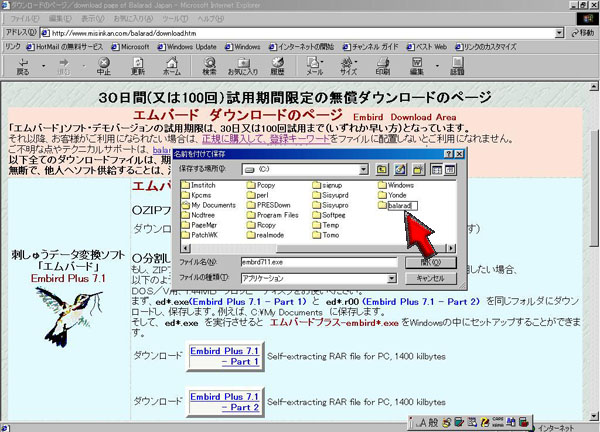Click the サイズ text size button

point(349,66)
